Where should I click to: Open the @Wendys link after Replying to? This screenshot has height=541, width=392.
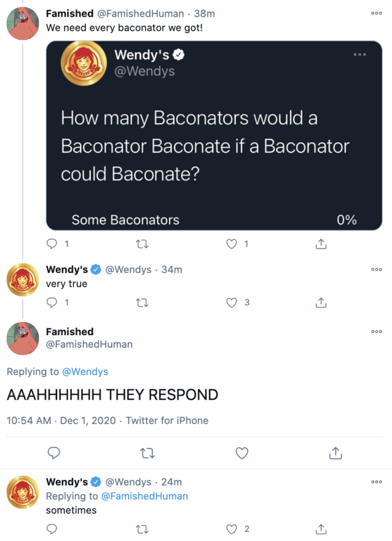coord(85,372)
